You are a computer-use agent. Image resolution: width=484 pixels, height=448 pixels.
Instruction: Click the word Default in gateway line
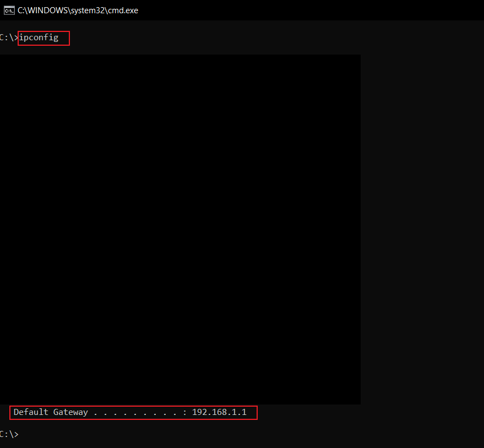pyautogui.click(x=31, y=412)
